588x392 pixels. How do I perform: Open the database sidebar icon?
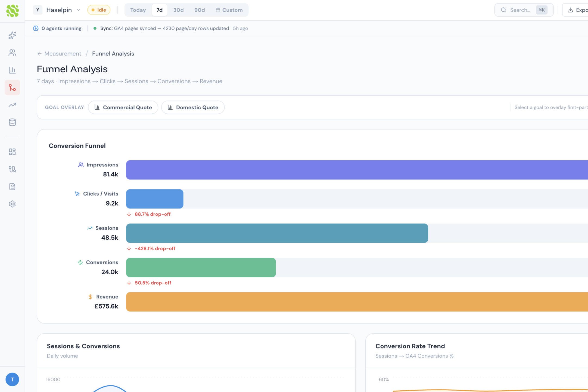pos(12,122)
